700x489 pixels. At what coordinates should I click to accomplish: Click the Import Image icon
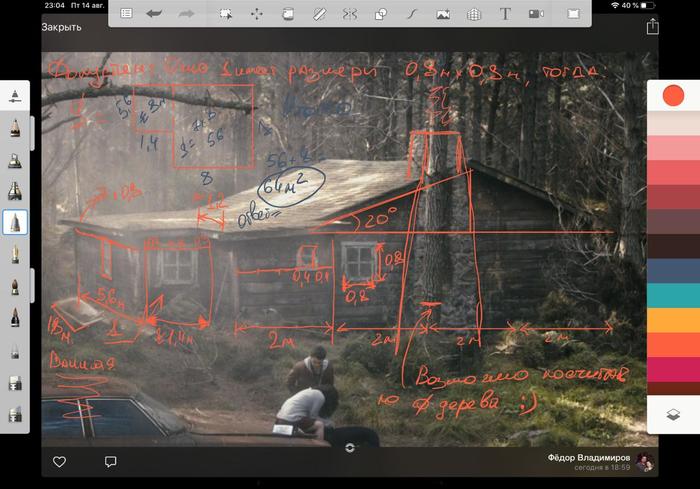click(443, 14)
